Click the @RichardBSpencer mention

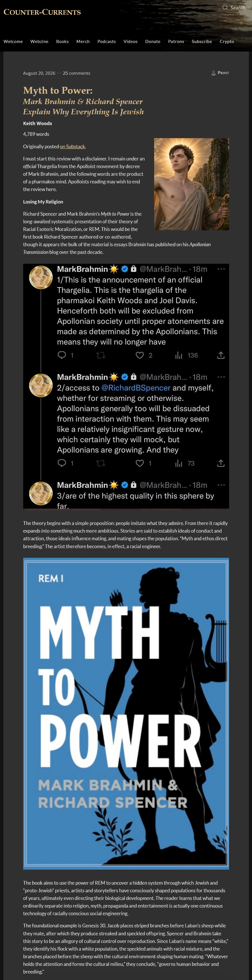coord(136,388)
